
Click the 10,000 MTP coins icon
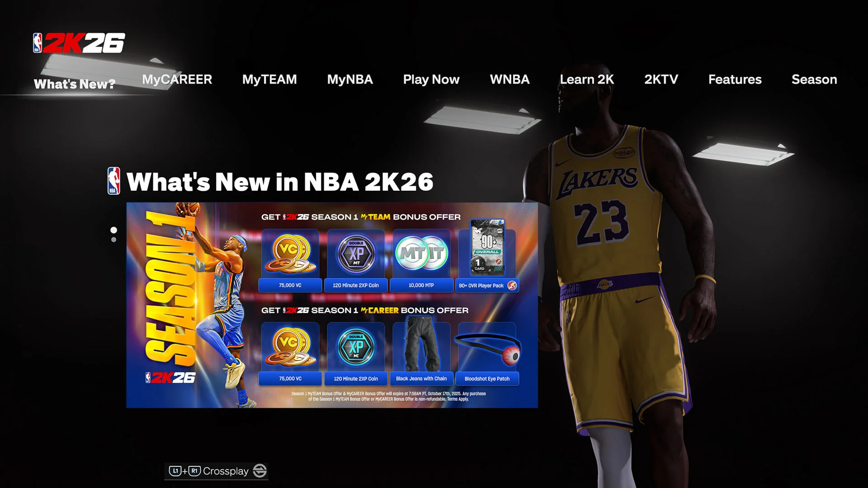[x=421, y=254]
